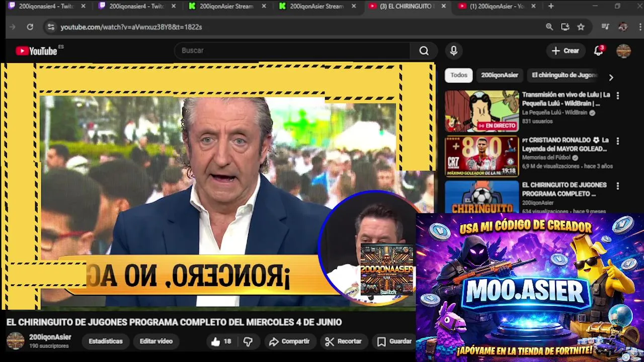Like the video with thumbs up
644x362 pixels.
pyautogui.click(x=220, y=341)
